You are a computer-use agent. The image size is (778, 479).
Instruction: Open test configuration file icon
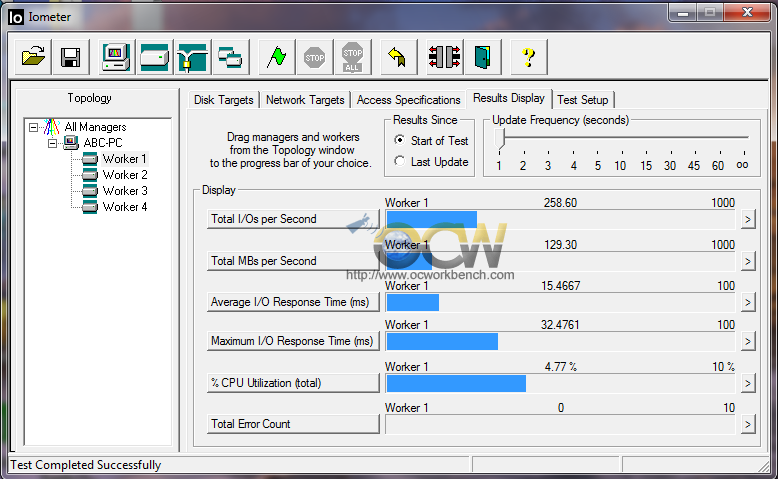coord(33,57)
